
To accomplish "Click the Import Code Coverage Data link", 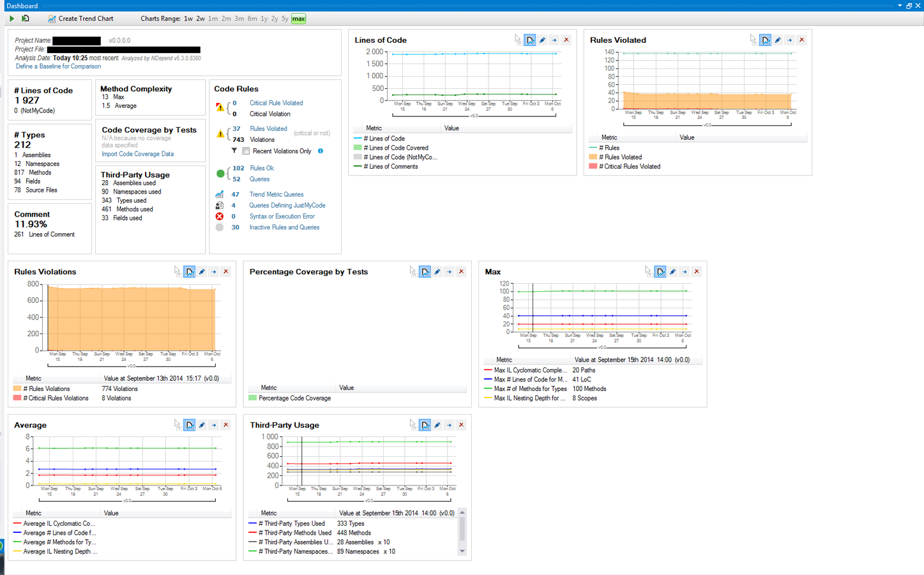I will (137, 154).
